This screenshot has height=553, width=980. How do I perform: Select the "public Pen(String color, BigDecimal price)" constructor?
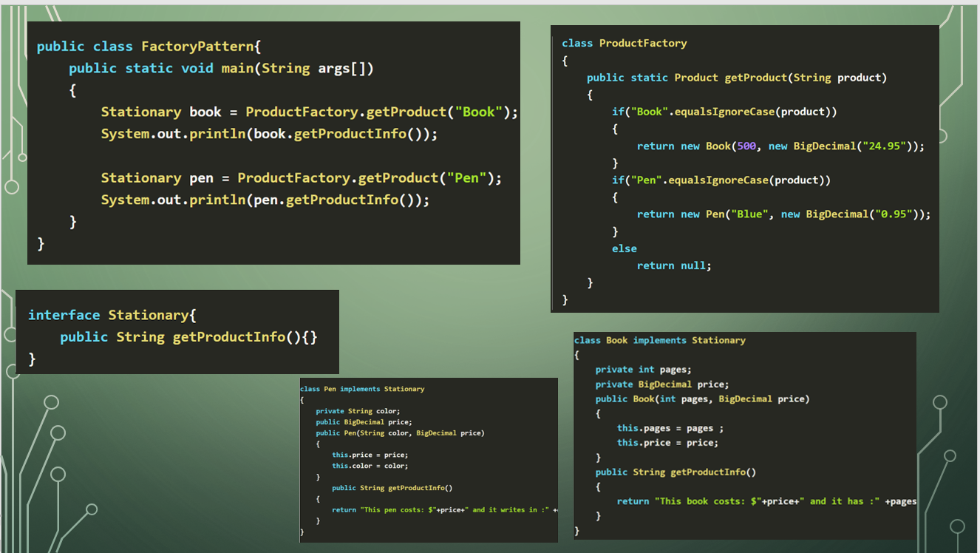400,433
